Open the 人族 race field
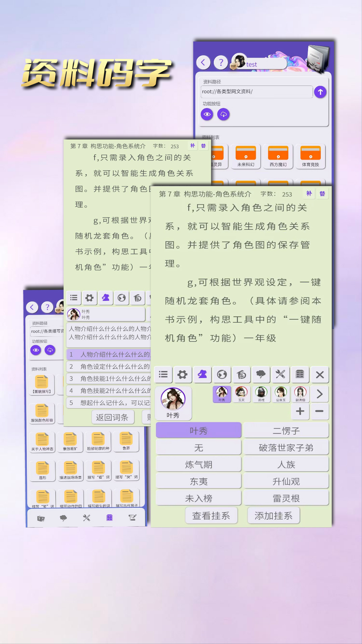362x644 pixels. pos(286,465)
